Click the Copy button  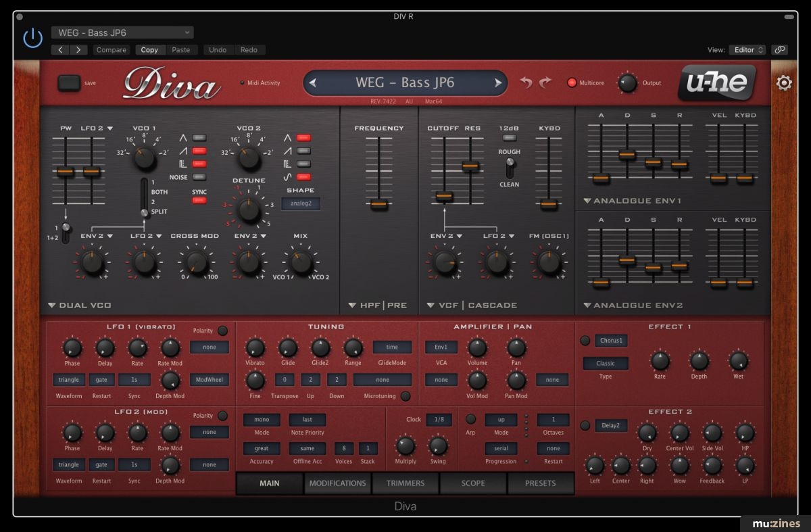point(149,50)
